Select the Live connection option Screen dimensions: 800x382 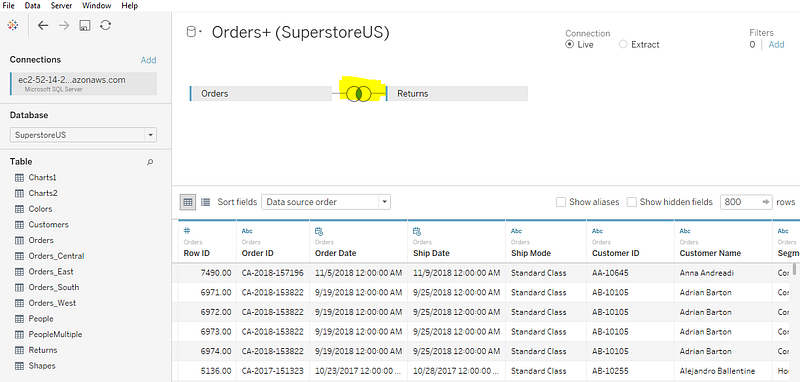[x=569, y=44]
